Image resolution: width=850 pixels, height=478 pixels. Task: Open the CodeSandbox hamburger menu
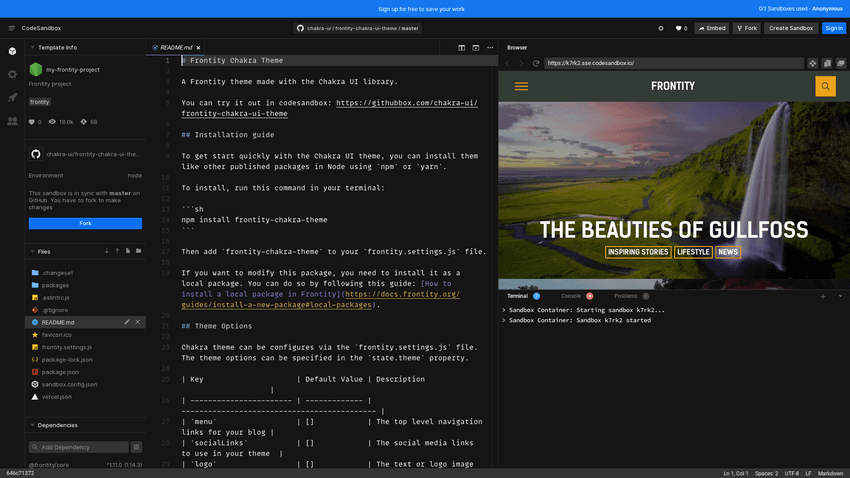click(12, 28)
